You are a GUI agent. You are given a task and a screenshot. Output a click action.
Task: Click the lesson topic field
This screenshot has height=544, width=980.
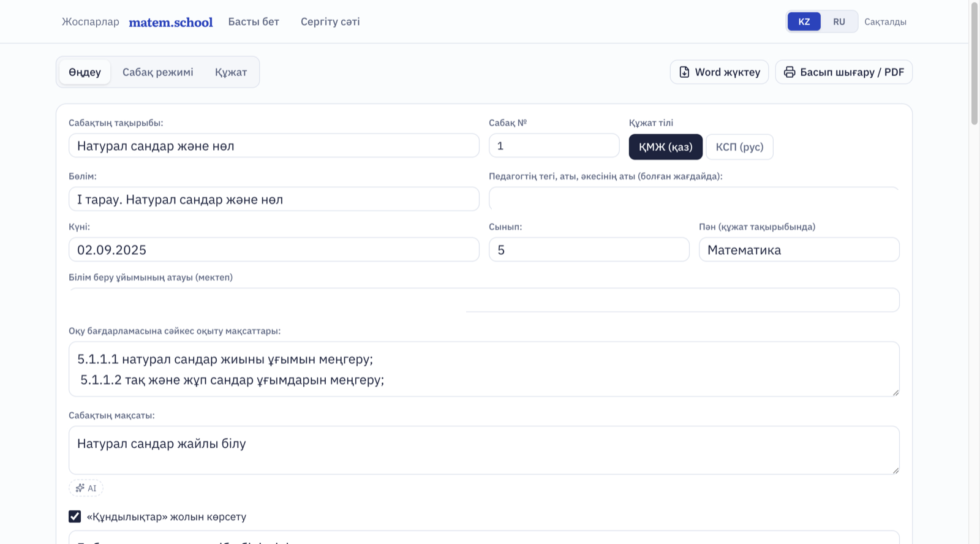[x=274, y=146]
